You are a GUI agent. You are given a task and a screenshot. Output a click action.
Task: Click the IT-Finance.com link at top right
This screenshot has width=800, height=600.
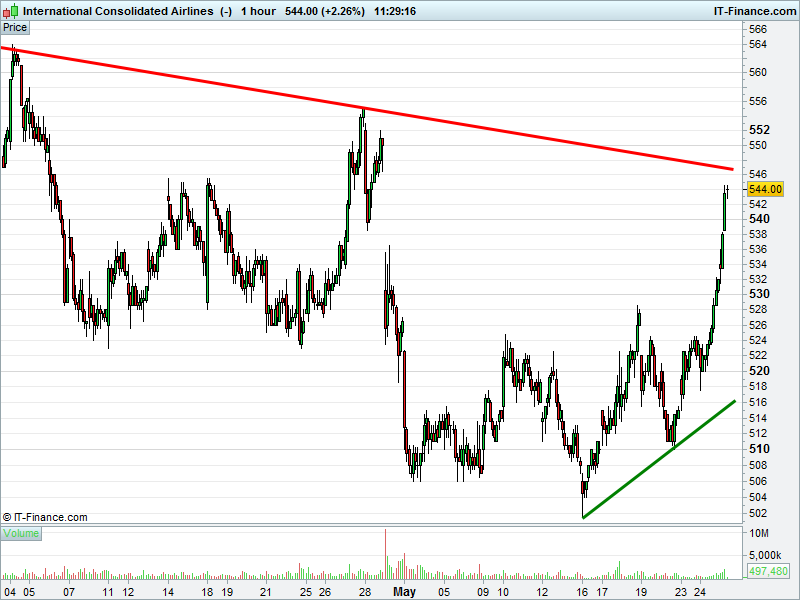pyautogui.click(x=755, y=11)
